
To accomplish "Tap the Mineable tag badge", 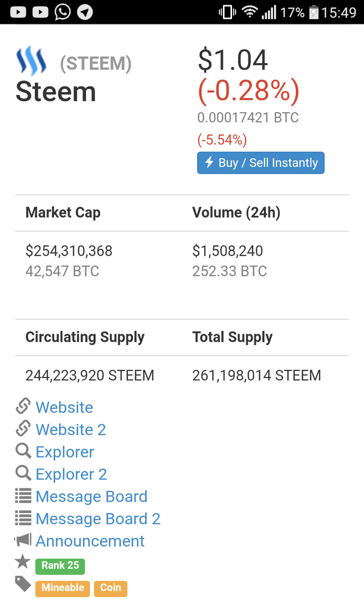I will 63,588.
